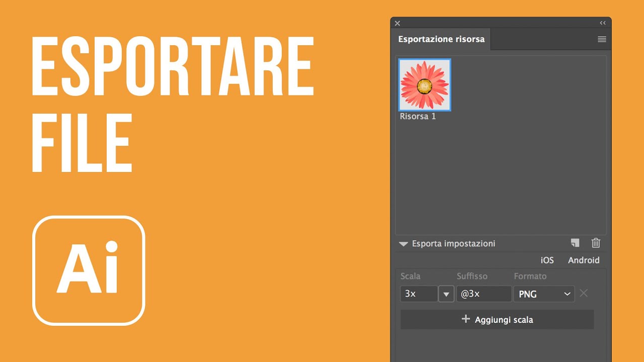The height and width of the screenshot is (362, 644).
Task: Delete selected asset with trash icon
Action: (596, 243)
